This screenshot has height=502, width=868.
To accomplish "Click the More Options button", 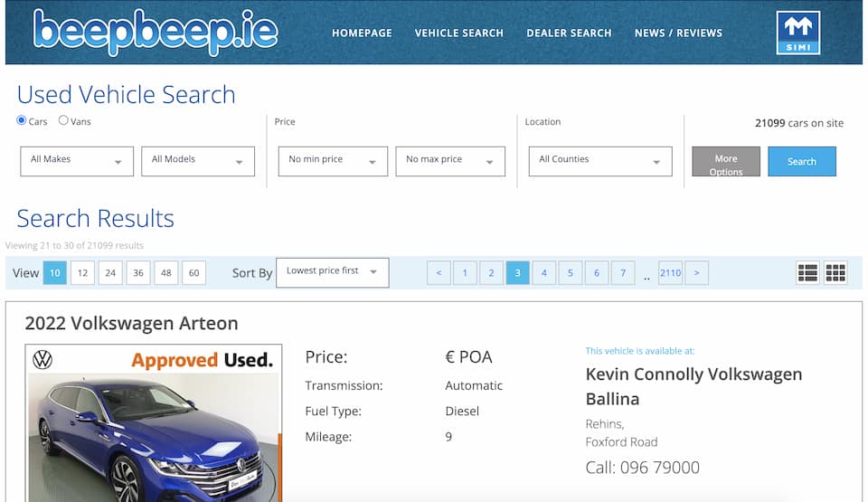I will pos(725,162).
